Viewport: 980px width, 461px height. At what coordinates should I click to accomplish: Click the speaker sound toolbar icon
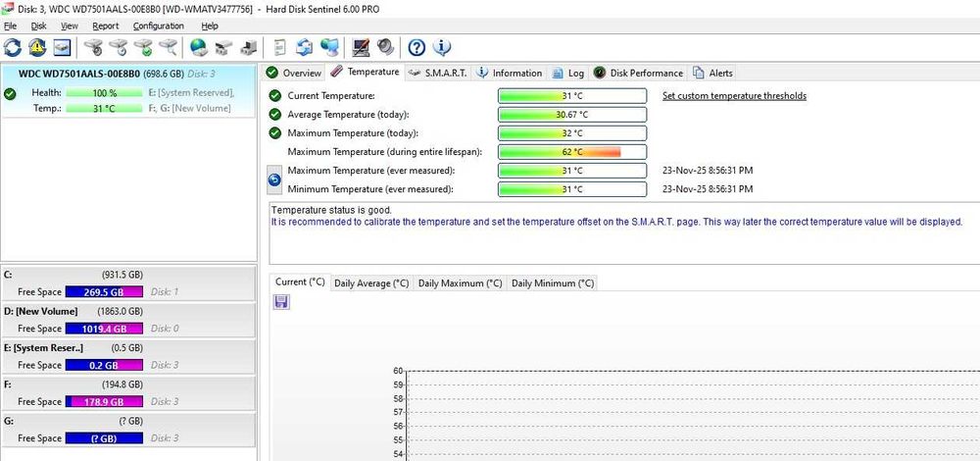click(385, 47)
